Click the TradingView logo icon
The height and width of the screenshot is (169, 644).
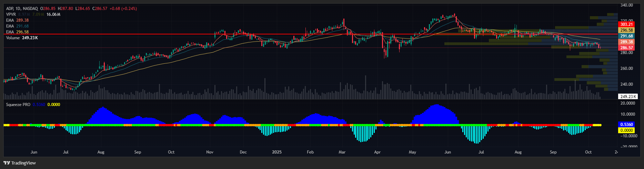(7, 163)
